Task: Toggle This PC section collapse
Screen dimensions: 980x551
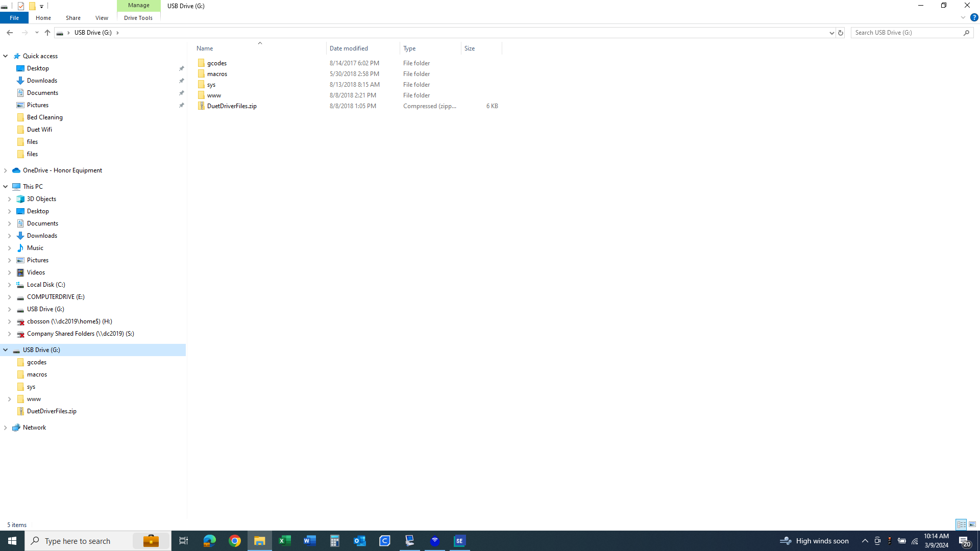Action: coord(6,186)
